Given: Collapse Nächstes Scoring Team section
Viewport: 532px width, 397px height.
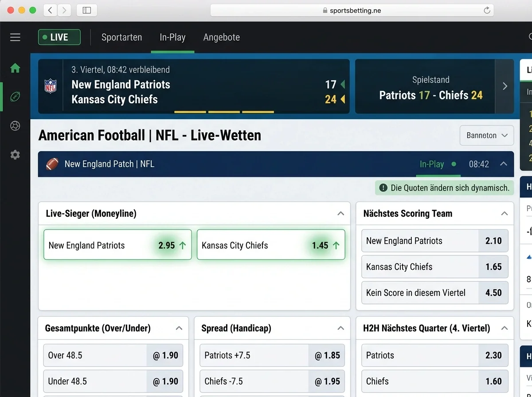Looking at the screenshot, I should (504, 214).
